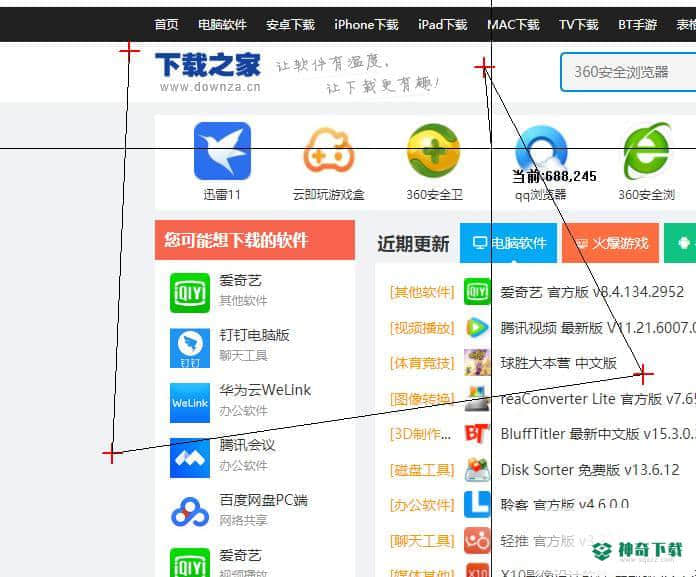This screenshot has width=696, height=577.
Task: Open BluffTitler 最新中文版 link
Action: (598, 434)
